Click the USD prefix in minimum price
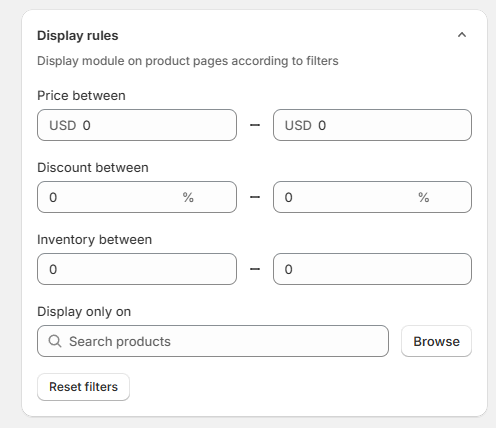Viewport: 496px width, 428px height. coord(63,125)
